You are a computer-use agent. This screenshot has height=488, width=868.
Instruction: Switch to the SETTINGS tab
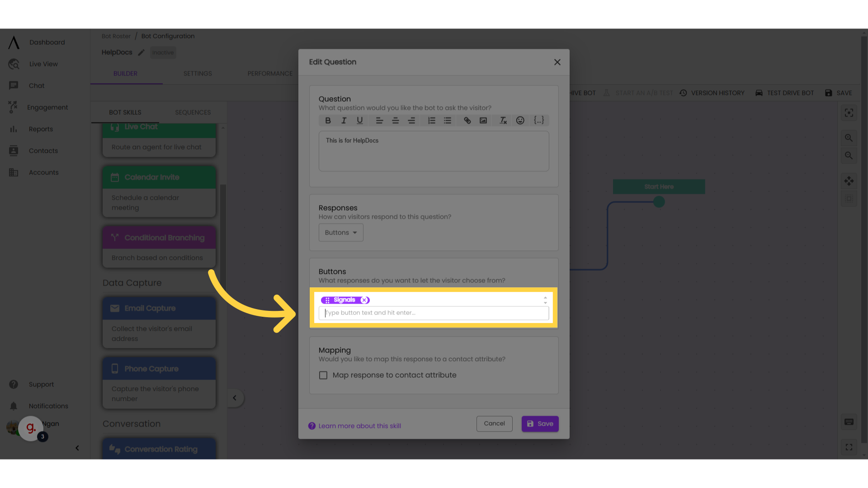coord(197,73)
